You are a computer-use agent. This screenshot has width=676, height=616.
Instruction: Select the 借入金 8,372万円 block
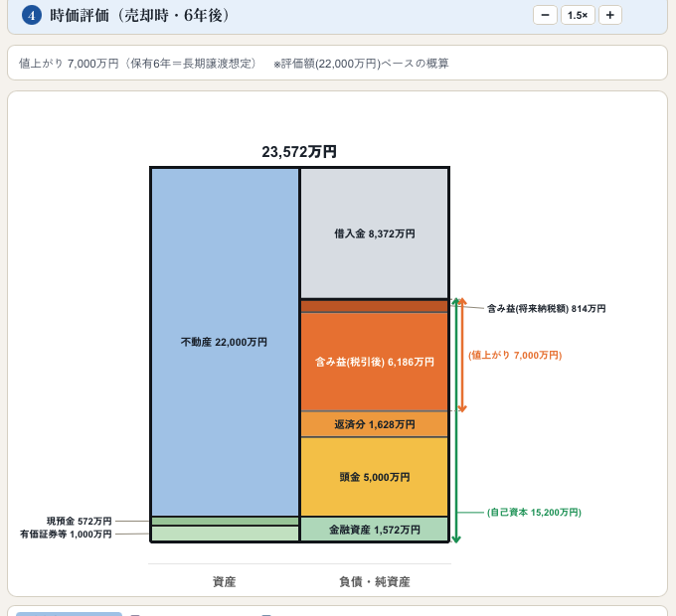(x=374, y=233)
